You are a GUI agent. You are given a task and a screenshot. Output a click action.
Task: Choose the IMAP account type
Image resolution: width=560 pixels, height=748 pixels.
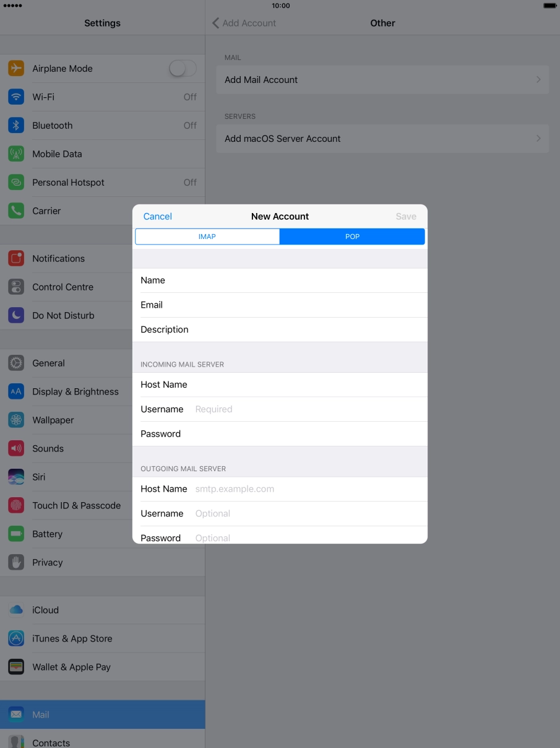click(207, 237)
